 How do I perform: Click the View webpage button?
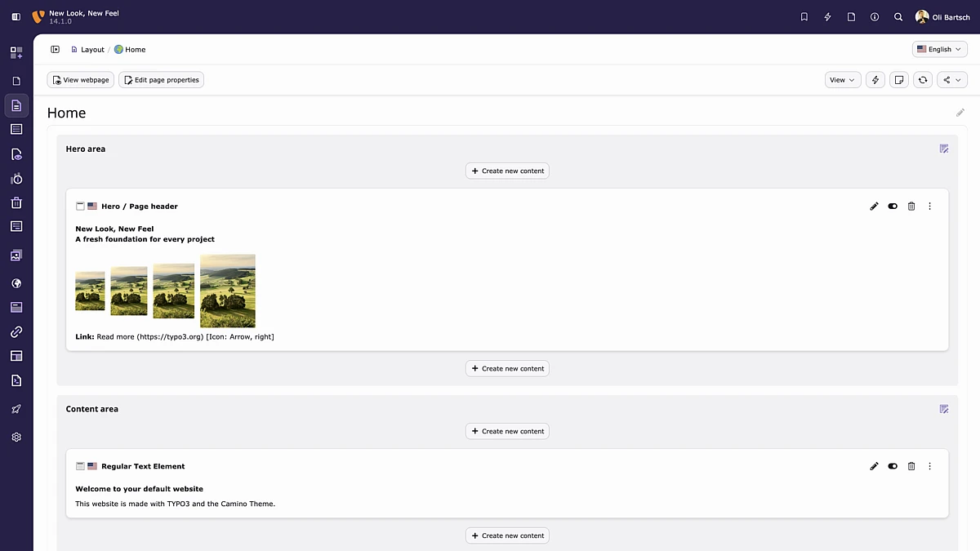(80, 80)
